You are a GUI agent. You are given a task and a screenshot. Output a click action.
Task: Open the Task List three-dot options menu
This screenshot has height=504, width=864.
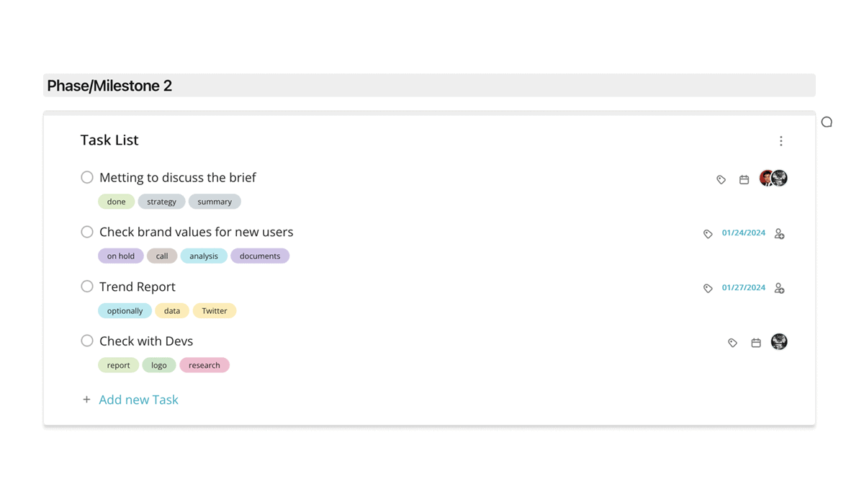coord(781,141)
